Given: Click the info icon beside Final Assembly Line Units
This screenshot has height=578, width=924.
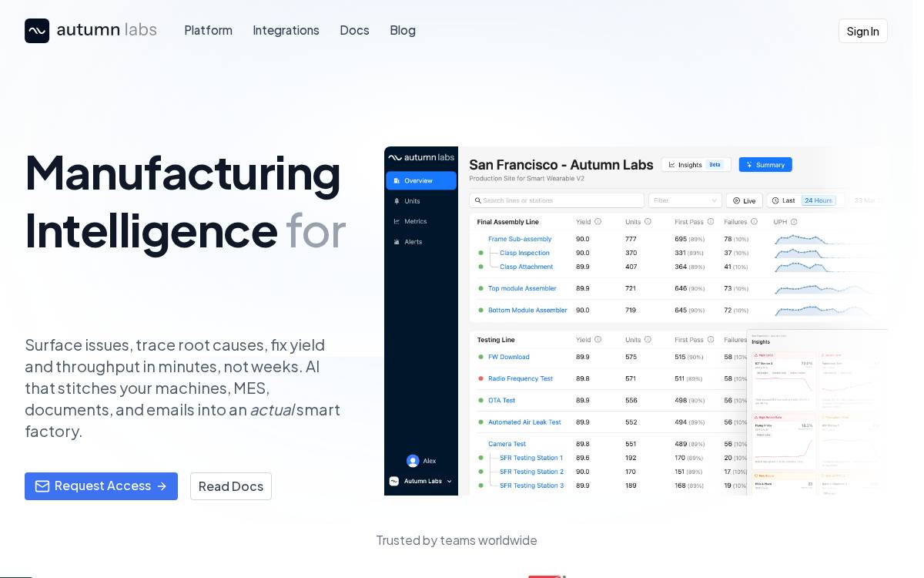Looking at the screenshot, I should pos(648,222).
